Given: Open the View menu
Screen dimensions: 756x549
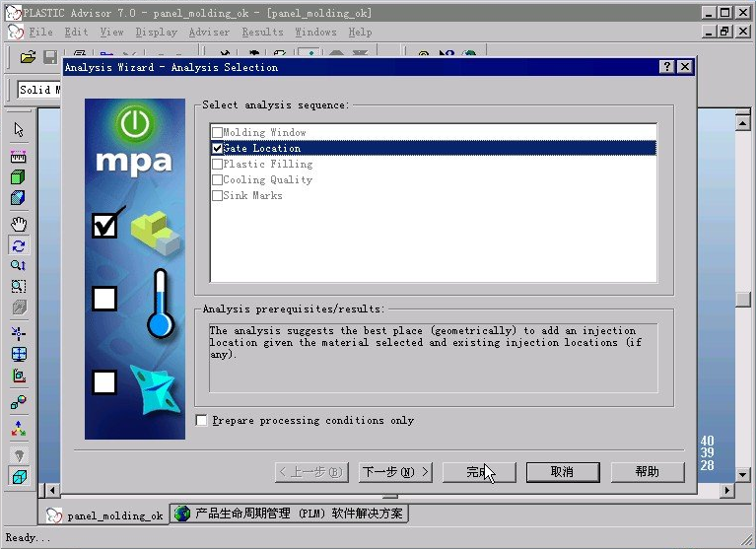Looking at the screenshot, I should (x=111, y=33).
